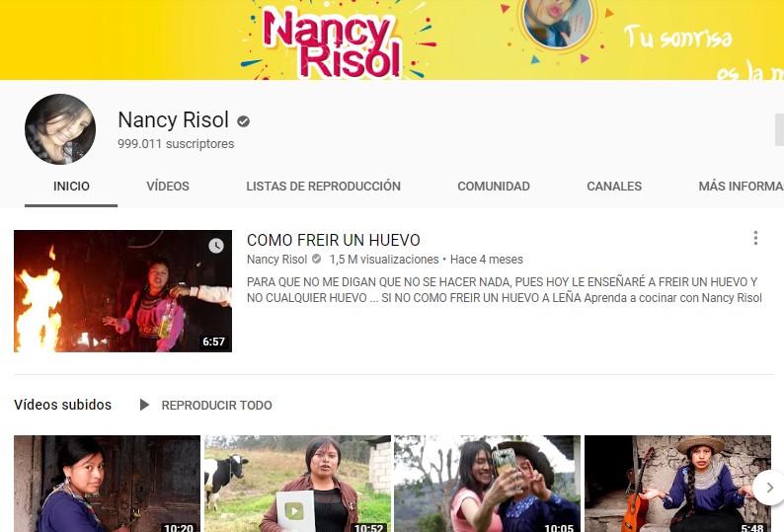Click the 6:57 duration badge on featured video
The width and height of the screenshot is (784, 532).
[x=213, y=342]
